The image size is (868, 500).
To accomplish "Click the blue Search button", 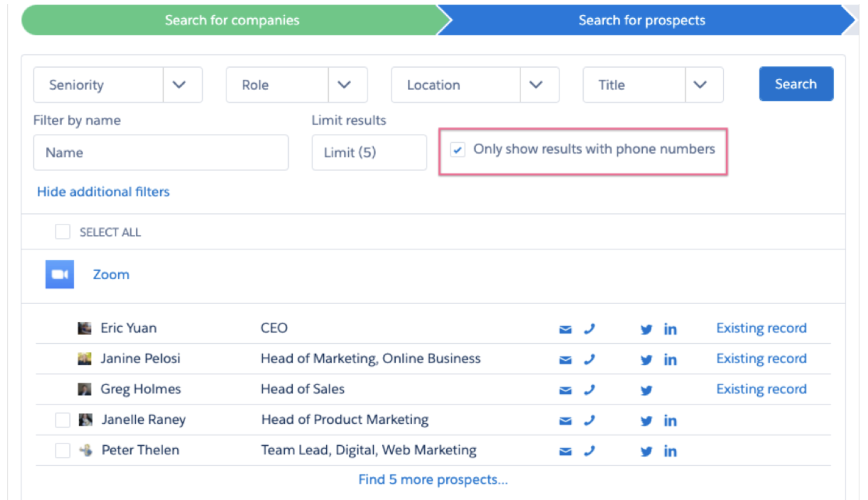I will click(796, 84).
